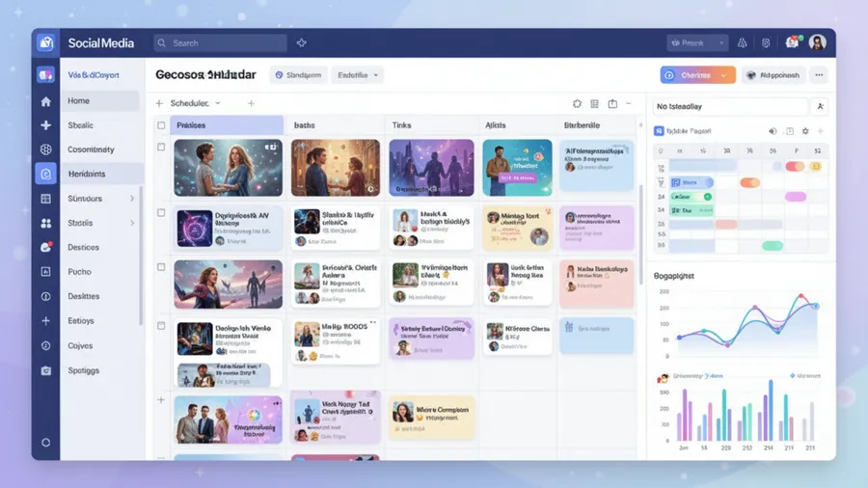The width and height of the screenshot is (868, 488).
Task: Open the Whre Compism card
Action: pos(432,416)
